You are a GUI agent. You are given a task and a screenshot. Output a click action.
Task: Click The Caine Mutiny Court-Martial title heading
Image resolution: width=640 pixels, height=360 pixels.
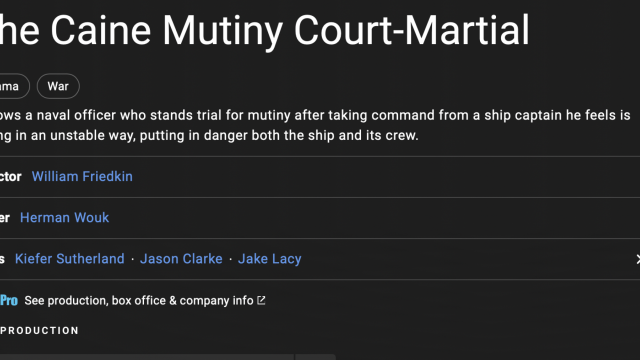(x=264, y=30)
